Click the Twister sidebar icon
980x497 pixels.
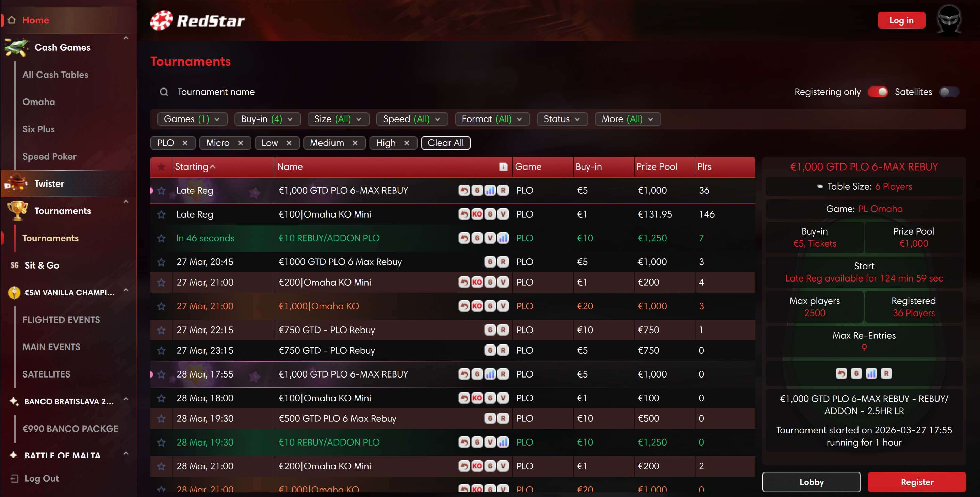[16, 183]
